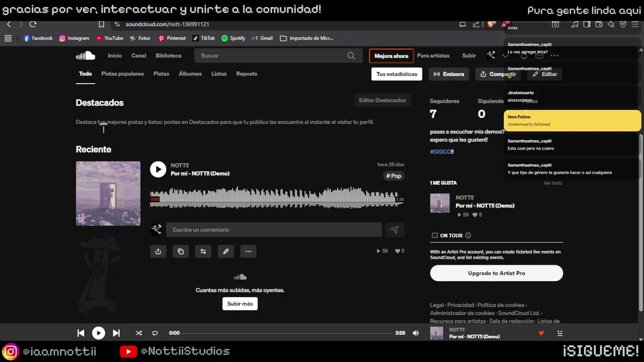Open the Para artistas link
644x362 pixels.
[433, 56]
